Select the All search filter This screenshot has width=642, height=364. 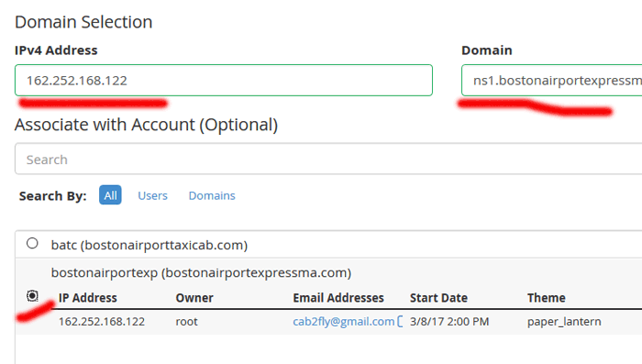110,195
